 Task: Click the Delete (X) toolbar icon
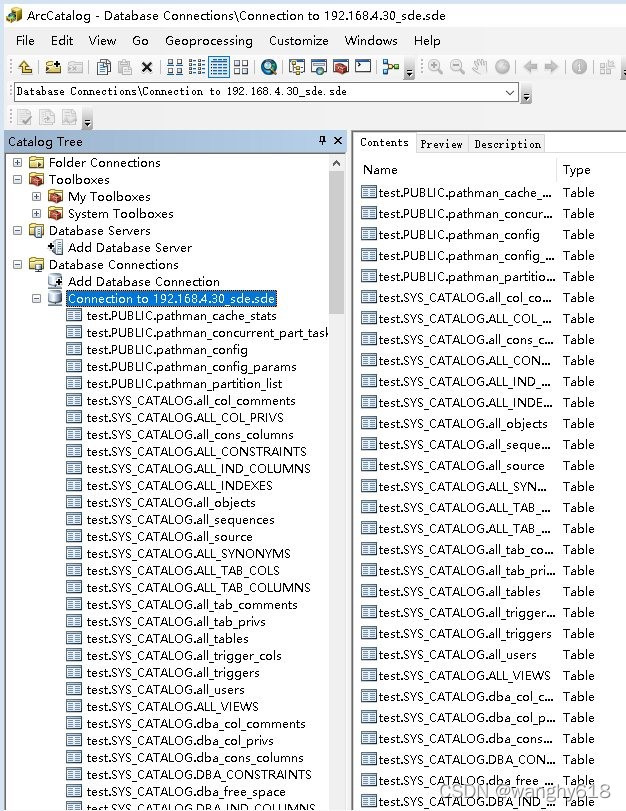147,67
